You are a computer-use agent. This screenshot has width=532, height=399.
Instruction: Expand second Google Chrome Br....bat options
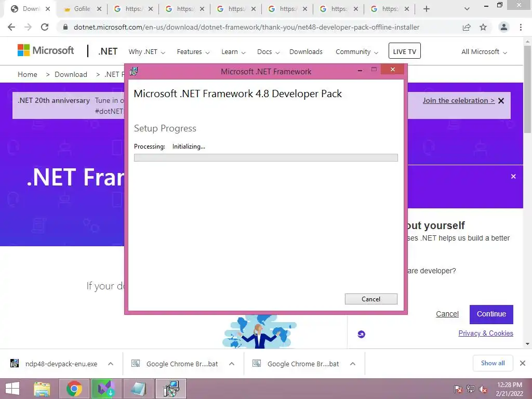[x=353, y=364]
